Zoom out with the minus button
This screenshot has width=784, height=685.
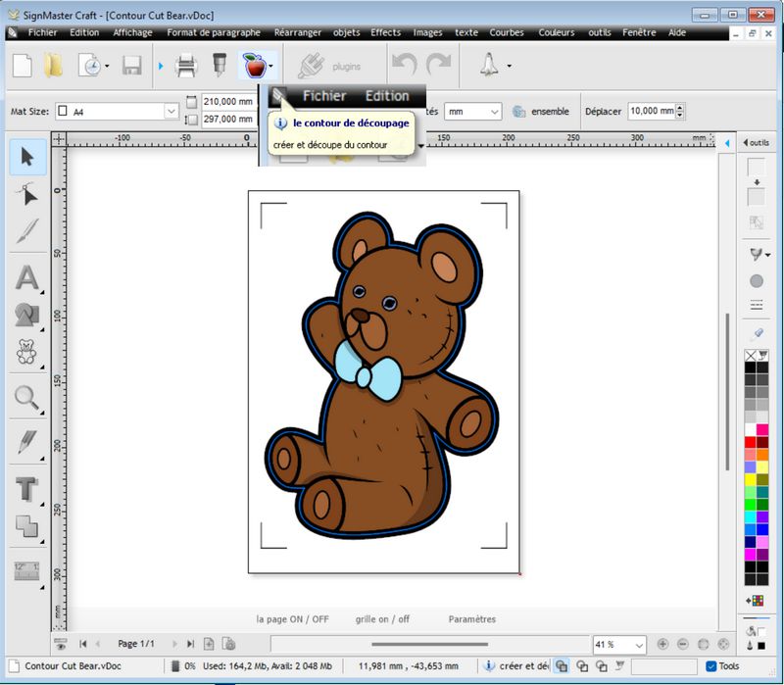[683, 644]
